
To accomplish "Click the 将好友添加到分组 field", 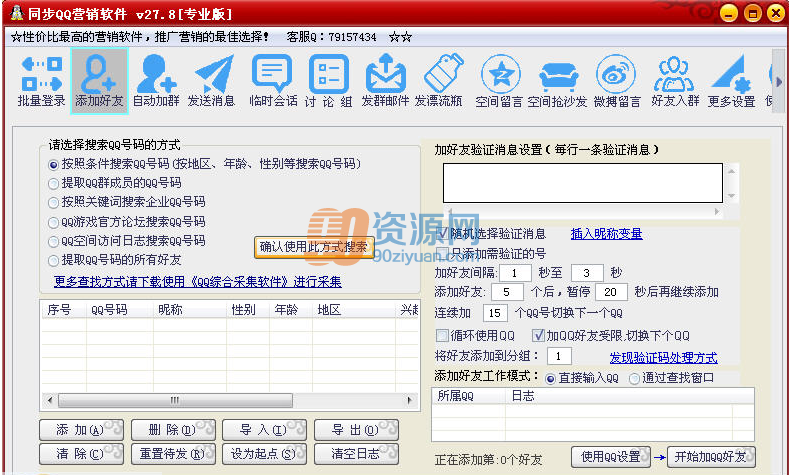I will point(559,356).
